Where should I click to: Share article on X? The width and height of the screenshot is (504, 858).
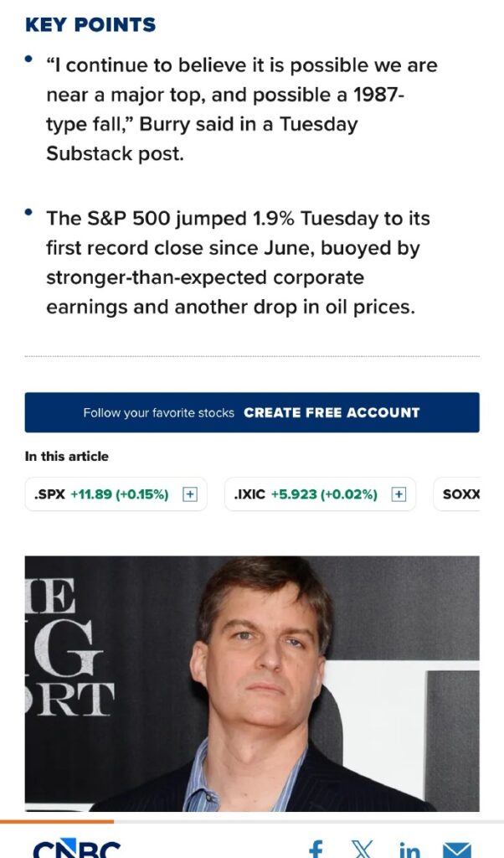click(362, 850)
